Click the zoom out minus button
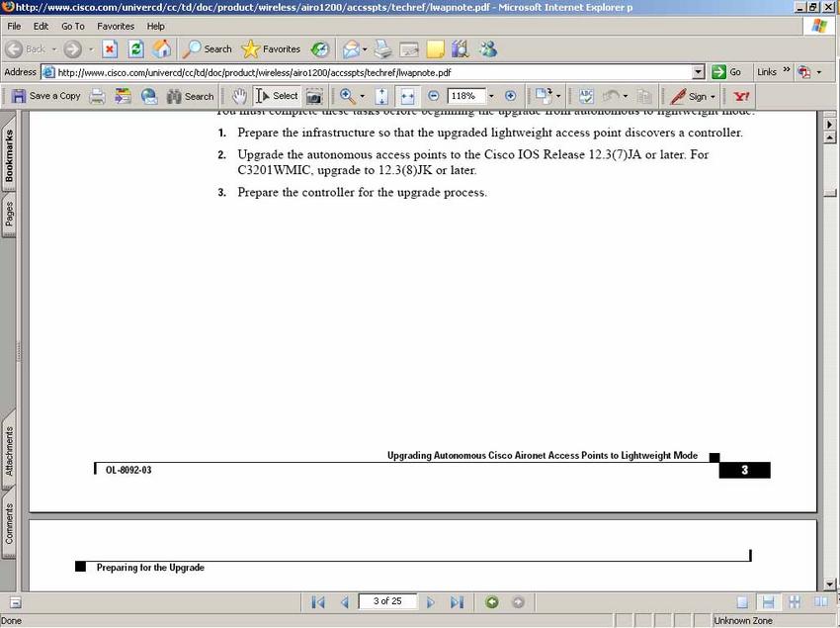The width and height of the screenshot is (840, 628). (433, 96)
